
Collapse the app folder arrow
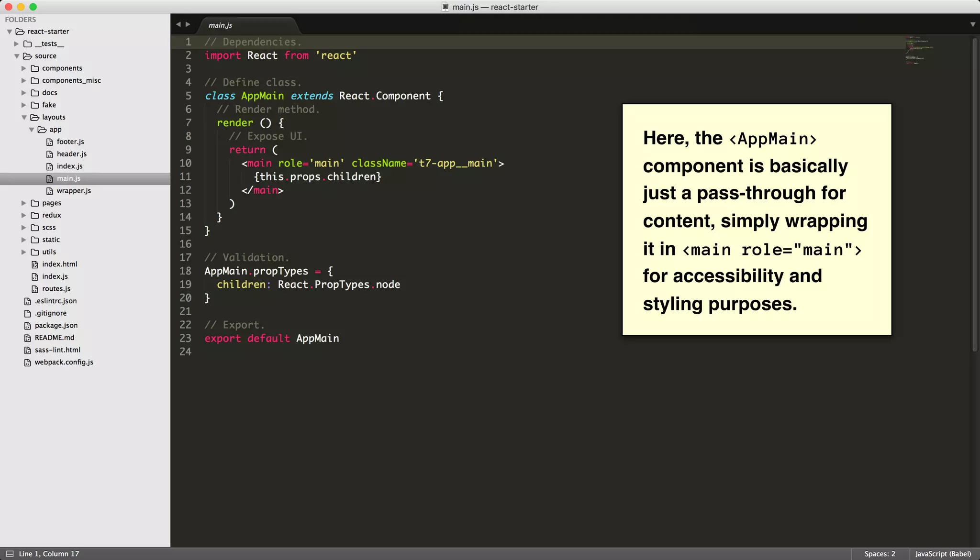click(31, 130)
